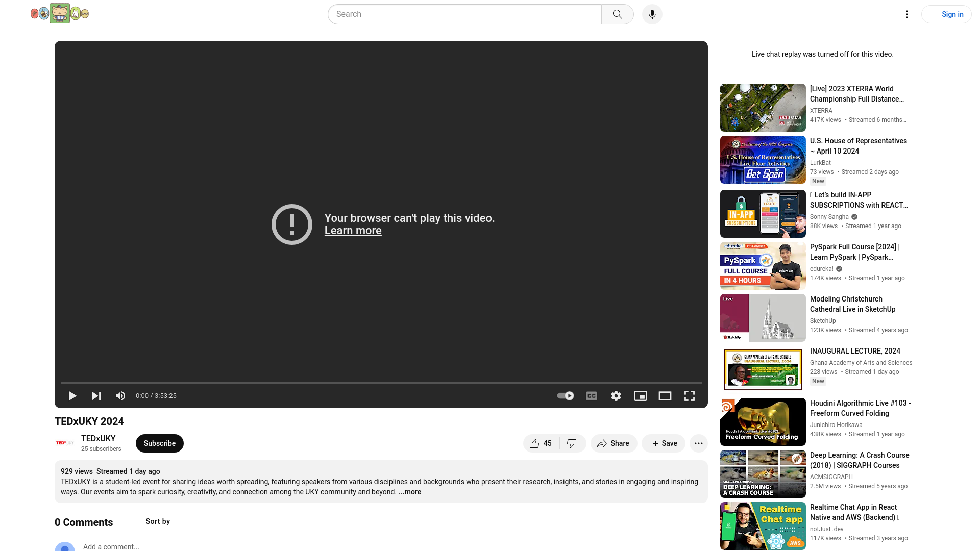Image resolution: width=980 pixels, height=551 pixels.
Task: Open the hamburger guide menu
Action: tap(18, 14)
